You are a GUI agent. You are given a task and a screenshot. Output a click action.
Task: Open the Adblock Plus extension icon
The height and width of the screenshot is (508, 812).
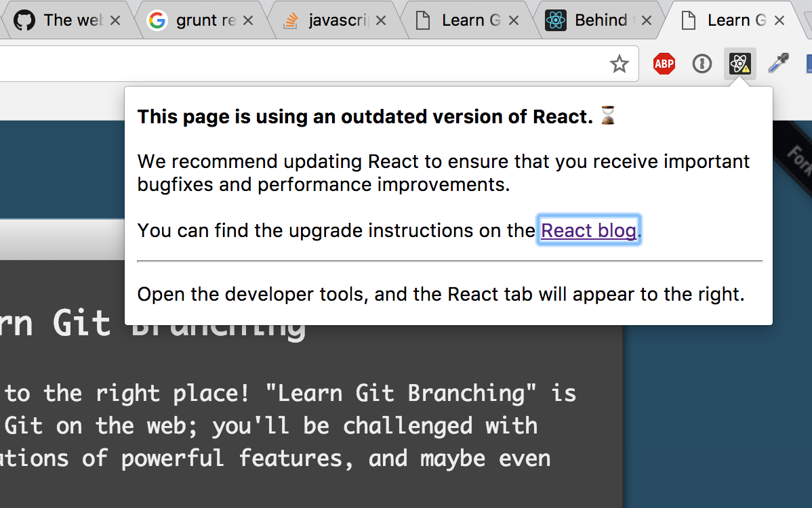coord(664,64)
